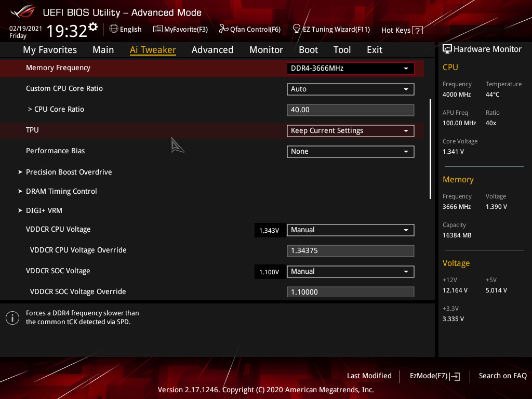Click the EZ Tuning Wizard lightbulb icon
532x399 pixels.
(x=297, y=29)
